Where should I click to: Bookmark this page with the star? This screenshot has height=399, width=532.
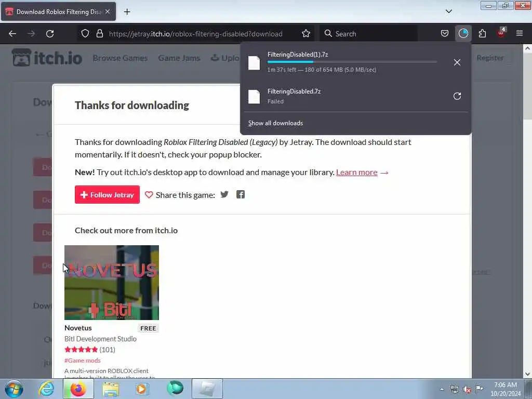tap(306, 33)
